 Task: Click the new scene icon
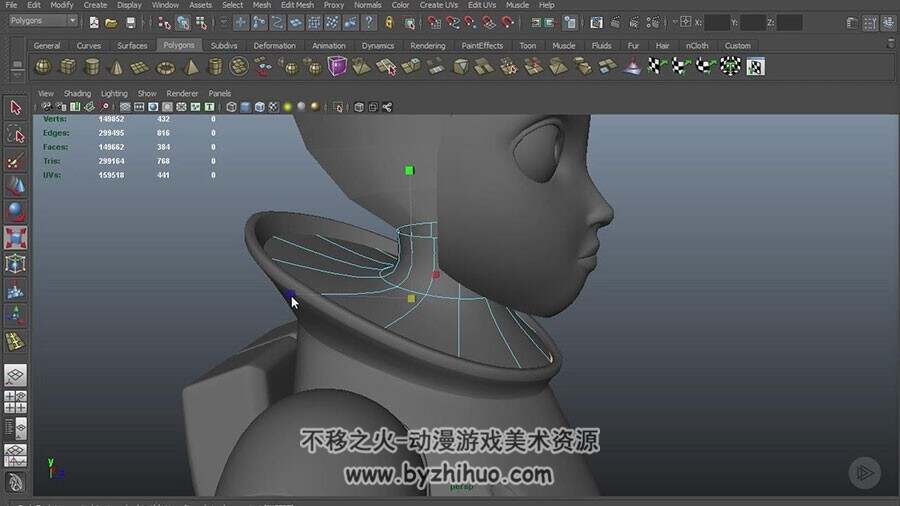[94, 22]
